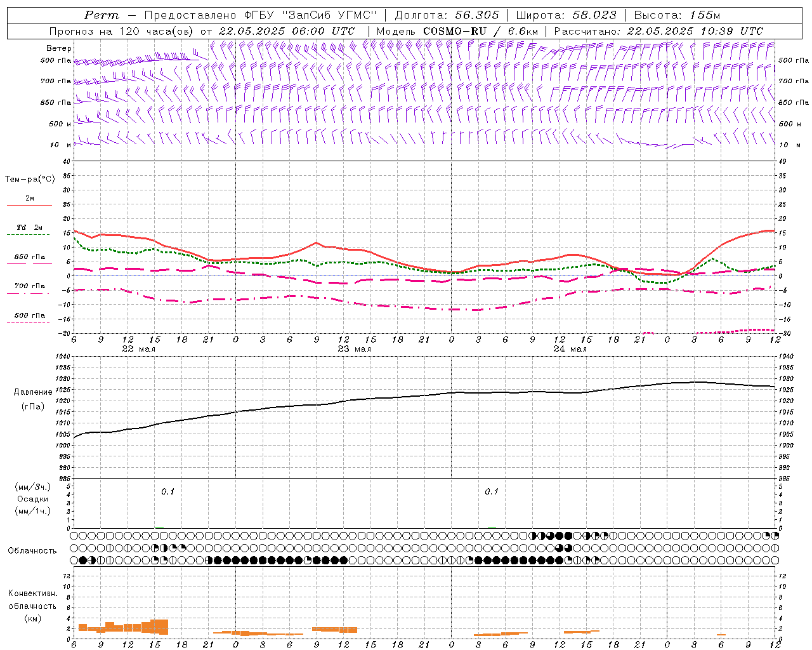
Task: Click the longitude value "Долгота: 56.305"
Action: tap(447, 15)
